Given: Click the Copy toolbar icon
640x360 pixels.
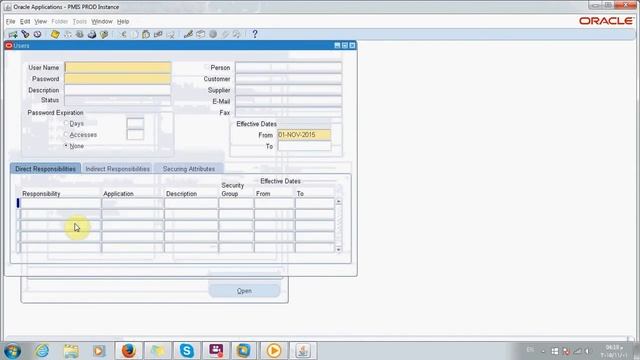Looking at the screenshot, I should click(x=135, y=34).
